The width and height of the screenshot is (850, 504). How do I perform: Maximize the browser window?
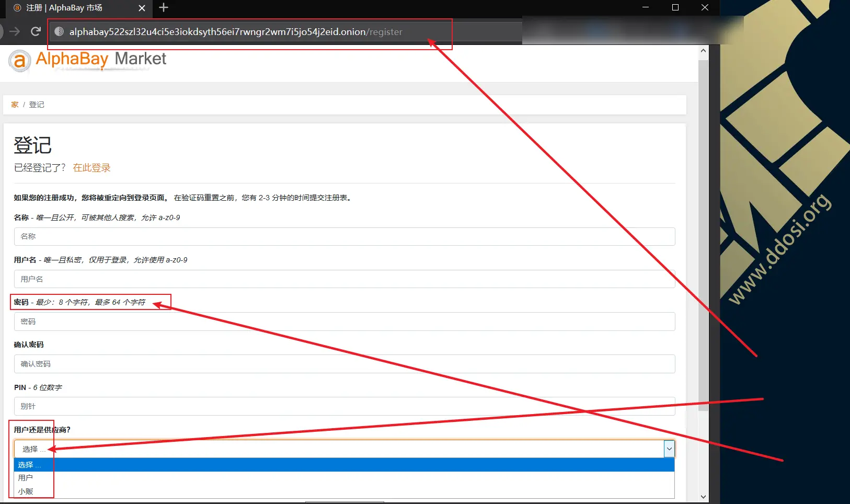675,7
